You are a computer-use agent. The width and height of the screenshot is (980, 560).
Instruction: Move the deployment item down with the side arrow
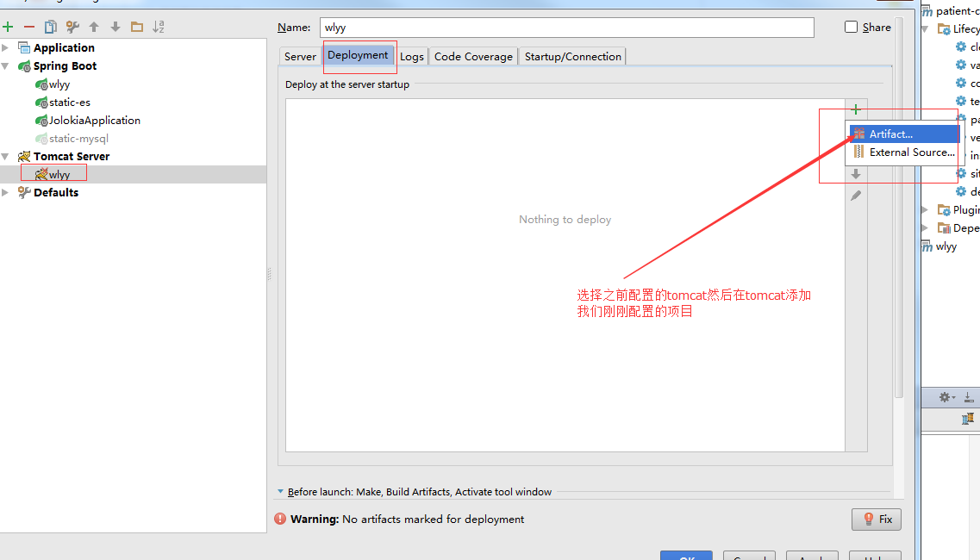[x=856, y=174]
